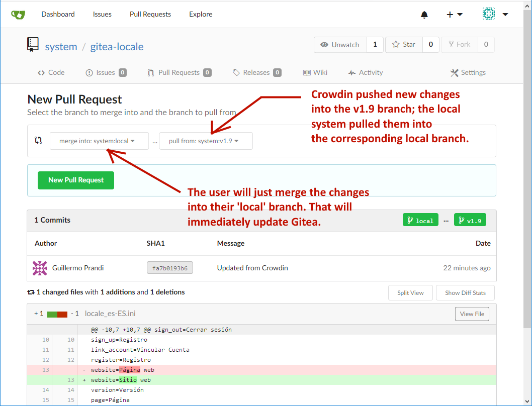
Task: Click Show Diff Stats button
Action: coord(465,293)
